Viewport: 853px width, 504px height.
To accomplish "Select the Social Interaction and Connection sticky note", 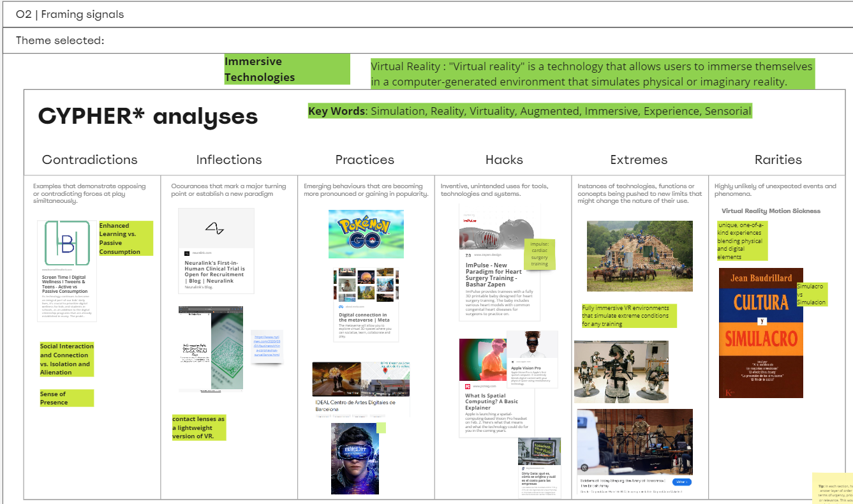I will click(x=66, y=359).
